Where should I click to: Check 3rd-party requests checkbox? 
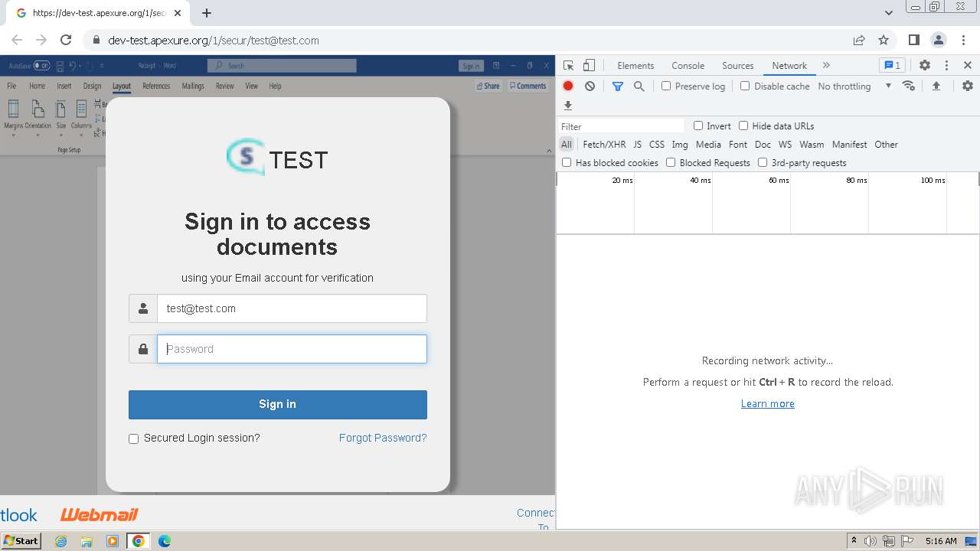[763, 162]
